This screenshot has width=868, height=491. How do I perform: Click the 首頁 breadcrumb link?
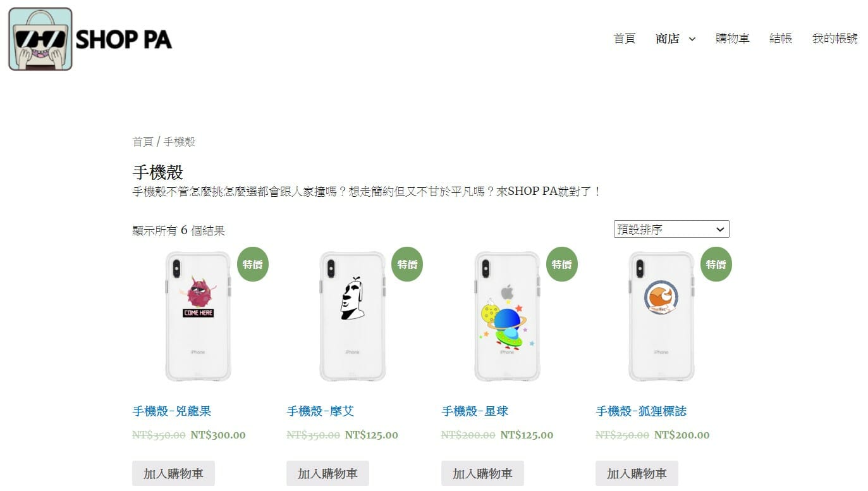click(143, 142)
